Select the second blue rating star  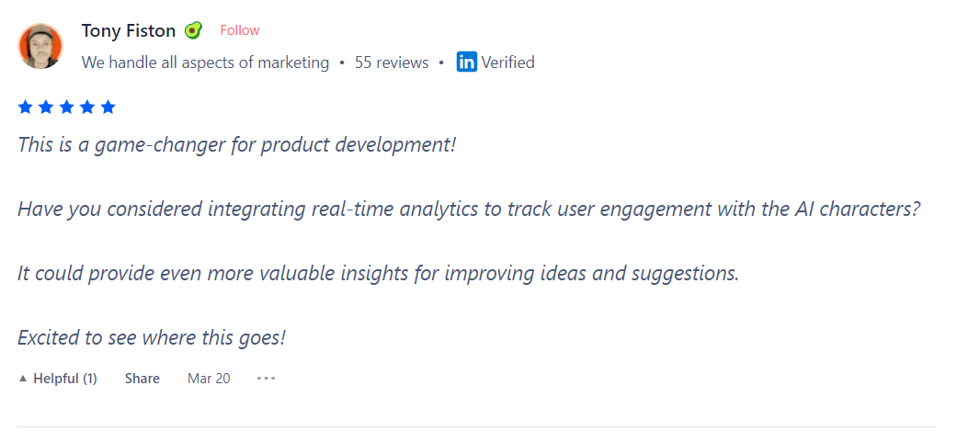click(x=46, y=108)
